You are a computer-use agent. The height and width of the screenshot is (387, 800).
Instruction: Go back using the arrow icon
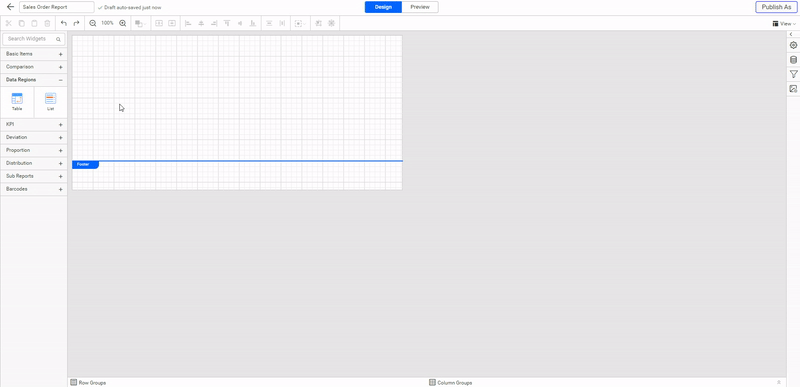coord(10,7)
